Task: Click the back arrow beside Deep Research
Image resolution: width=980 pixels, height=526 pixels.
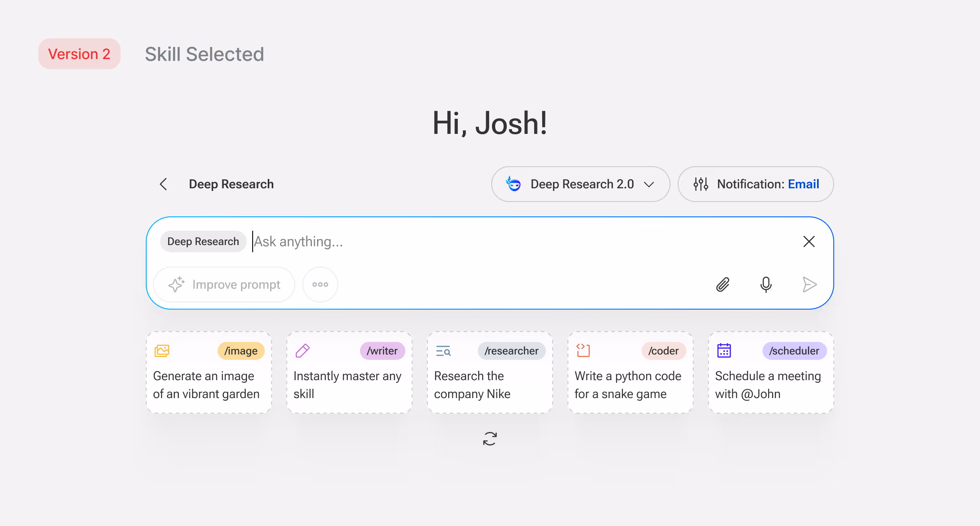Action: click(x=163, y=184)
